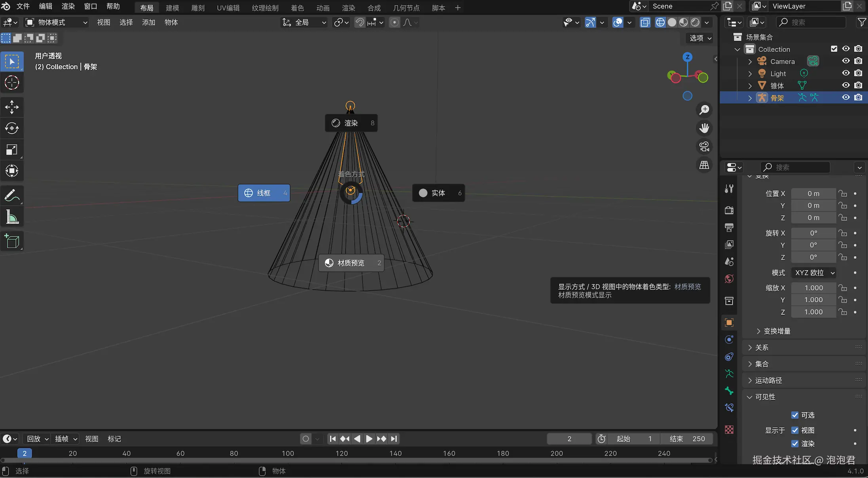Select the Scale tool in toolbar
This screenshot has width=868, height=478.
12,150
